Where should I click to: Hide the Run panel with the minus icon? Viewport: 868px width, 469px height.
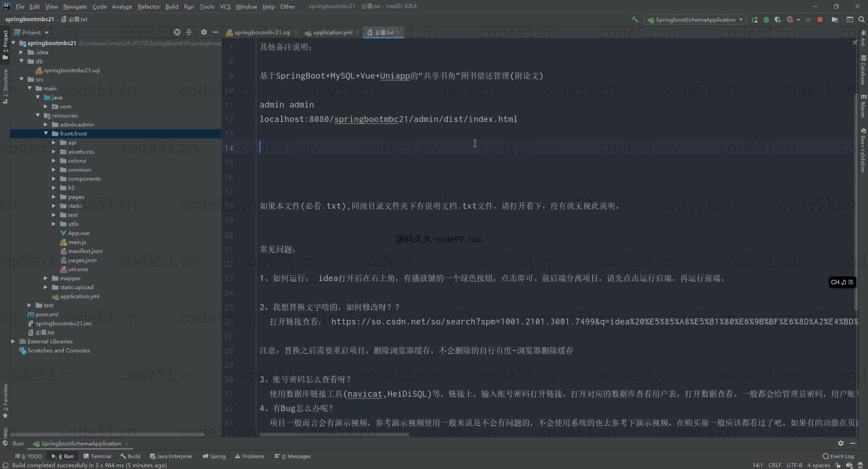853,443
